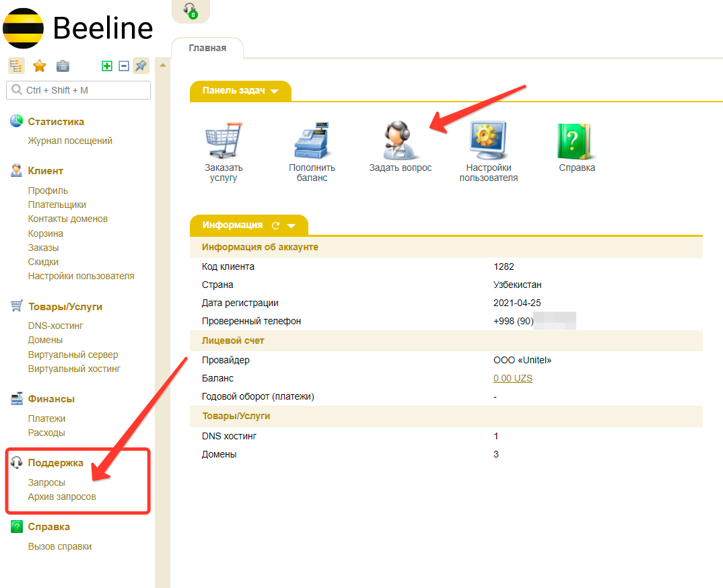This screenshot has height=588, width=723.
Task: Open Виртуальный сервер menu item
Action: tap(73, 355)
